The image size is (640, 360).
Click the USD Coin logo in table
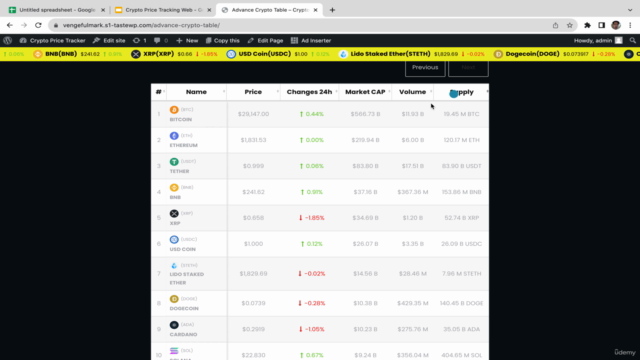click(174, 239)
